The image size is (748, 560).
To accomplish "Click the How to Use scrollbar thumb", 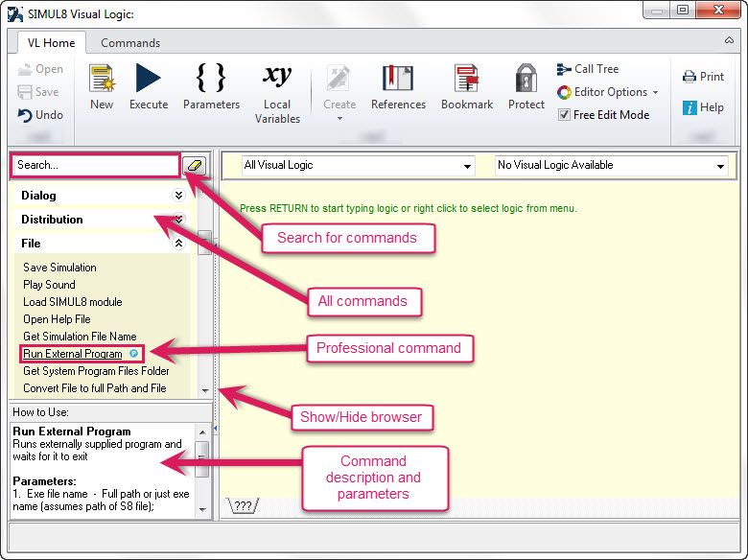I will click(202, 459).
